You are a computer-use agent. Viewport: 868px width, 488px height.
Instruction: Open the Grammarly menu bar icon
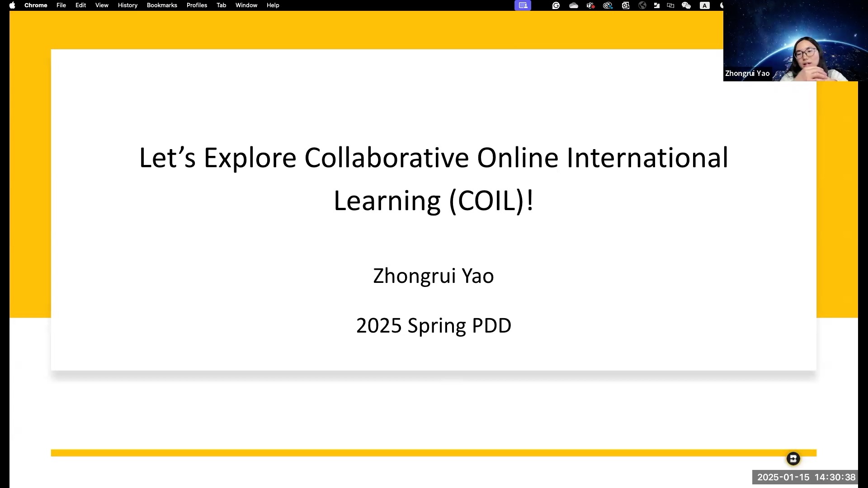coord(556,5)
